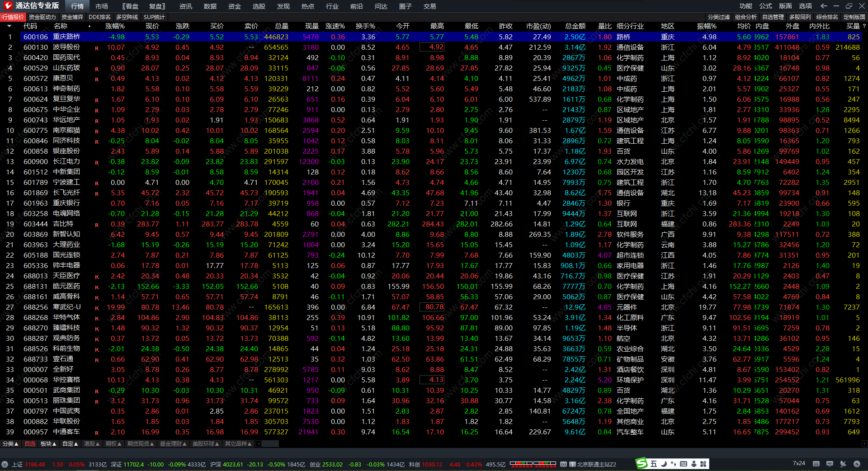Click the red 通达信 logo icon
This screenshot has width=868, height=471.
[8, 6]
